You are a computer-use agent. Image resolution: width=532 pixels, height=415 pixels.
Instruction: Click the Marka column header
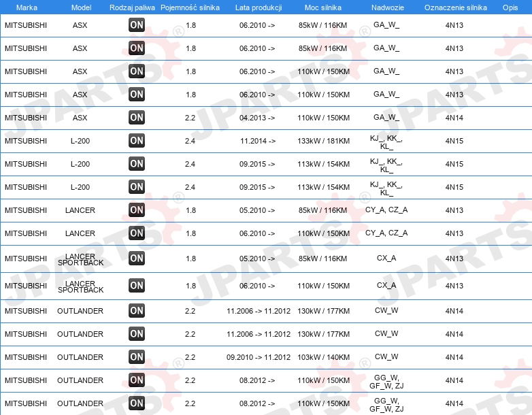click(x=27, y=7)
